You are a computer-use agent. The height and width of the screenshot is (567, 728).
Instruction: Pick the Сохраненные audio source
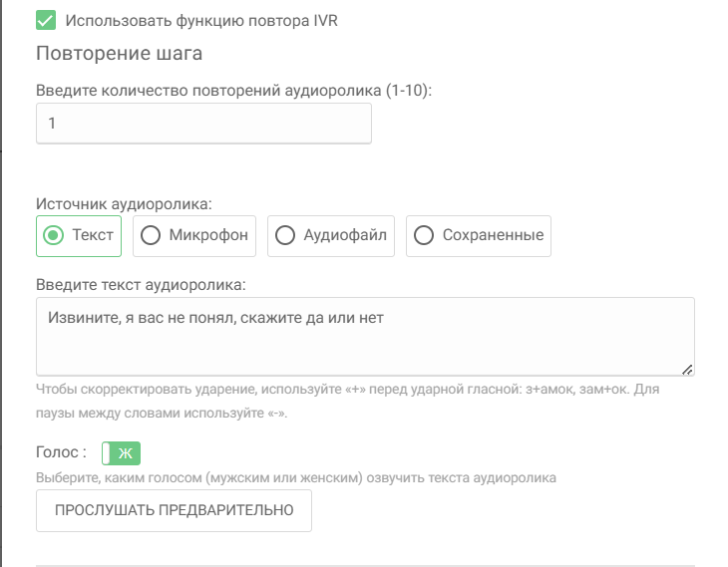(x=479, y=236)
